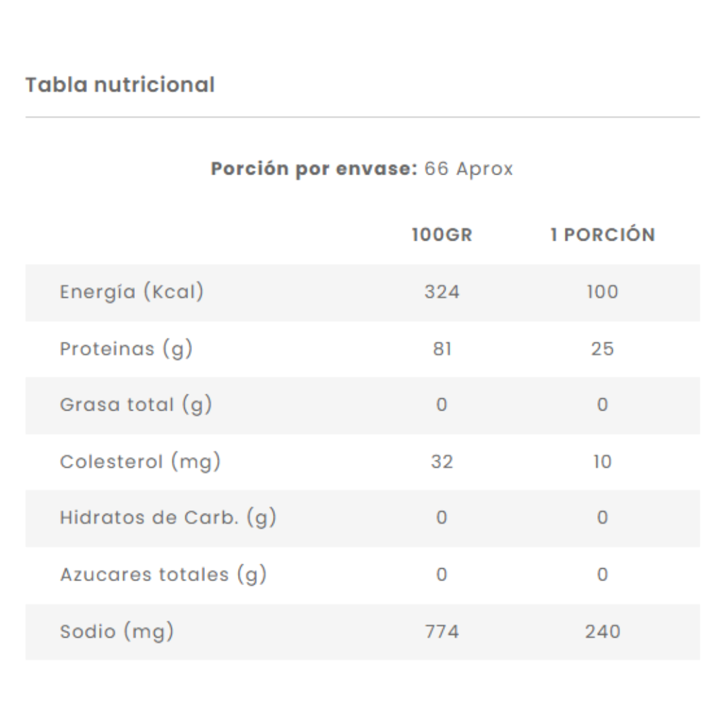Select the Porción por envase text

point(362,169)
